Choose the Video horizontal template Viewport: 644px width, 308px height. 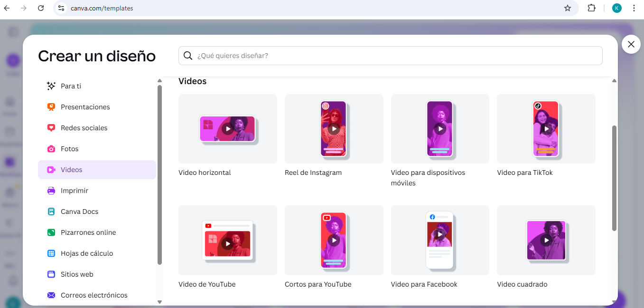(x=227, y=129)
